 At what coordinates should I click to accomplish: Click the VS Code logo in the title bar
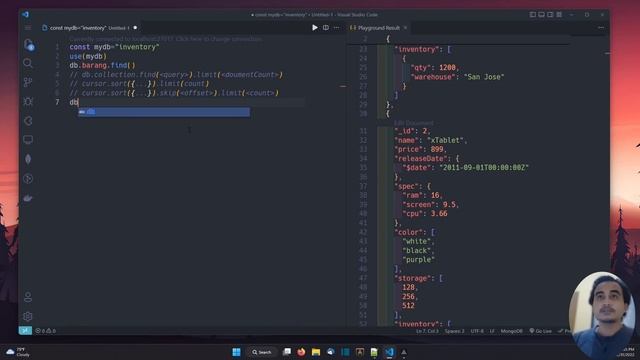coord(26,15)
